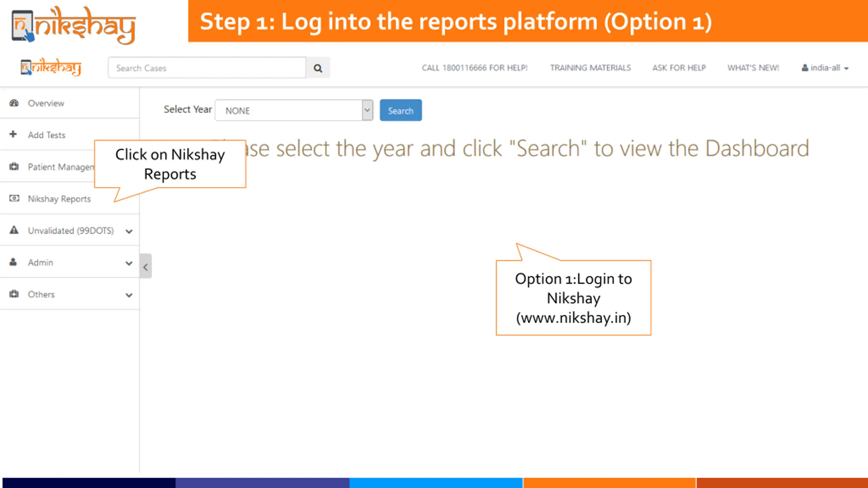Expand the Admin menu chevron
This screenshot has height=488, width=868.
129,263
